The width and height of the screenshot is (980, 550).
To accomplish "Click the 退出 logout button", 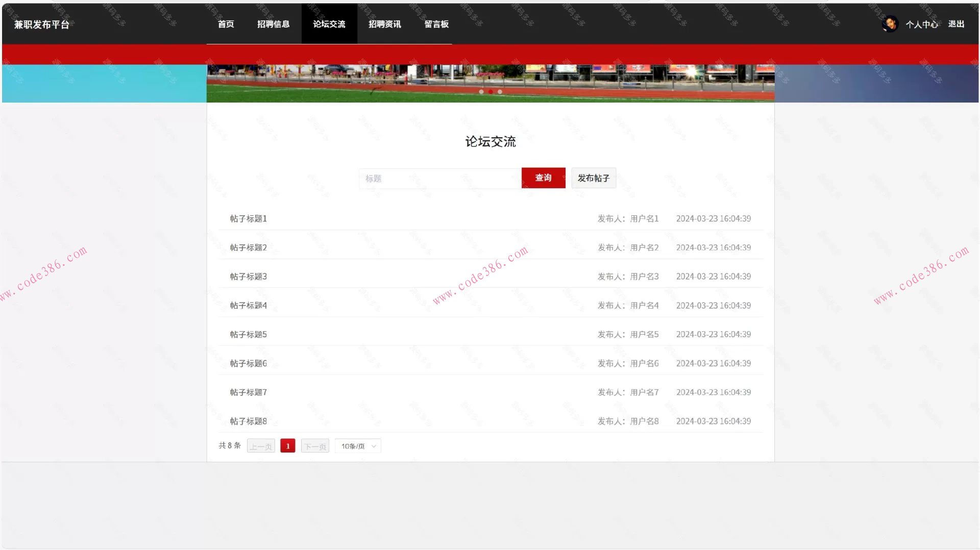I will pyautogui.click(x=955, y=24).
